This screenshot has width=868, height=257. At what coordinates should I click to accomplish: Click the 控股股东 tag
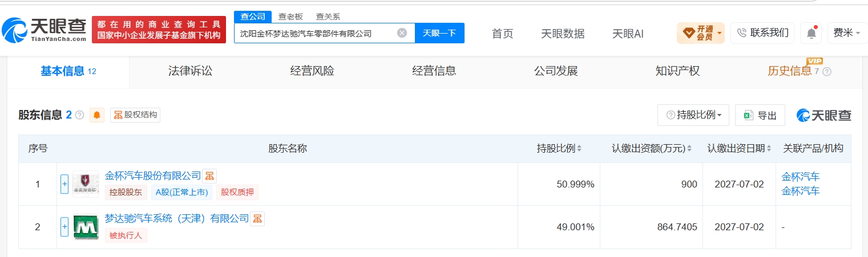coord(127,193)
